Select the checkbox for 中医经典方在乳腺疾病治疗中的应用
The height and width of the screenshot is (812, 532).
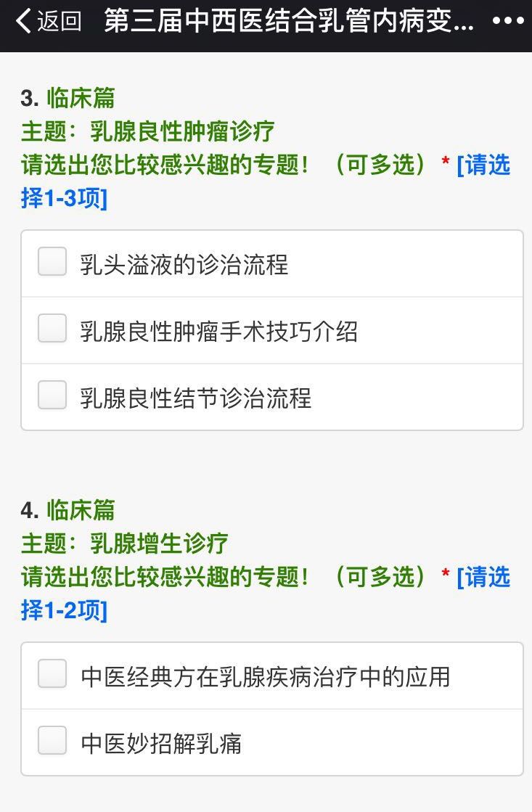[52, 673]
